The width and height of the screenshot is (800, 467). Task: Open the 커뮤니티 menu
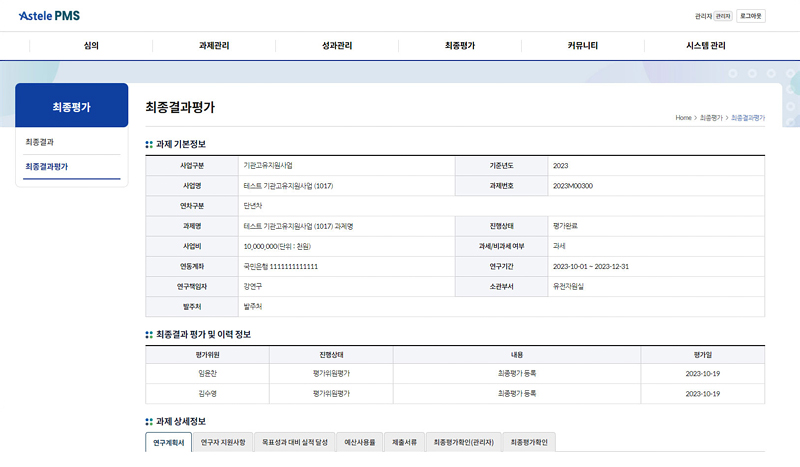coord(583,46)
